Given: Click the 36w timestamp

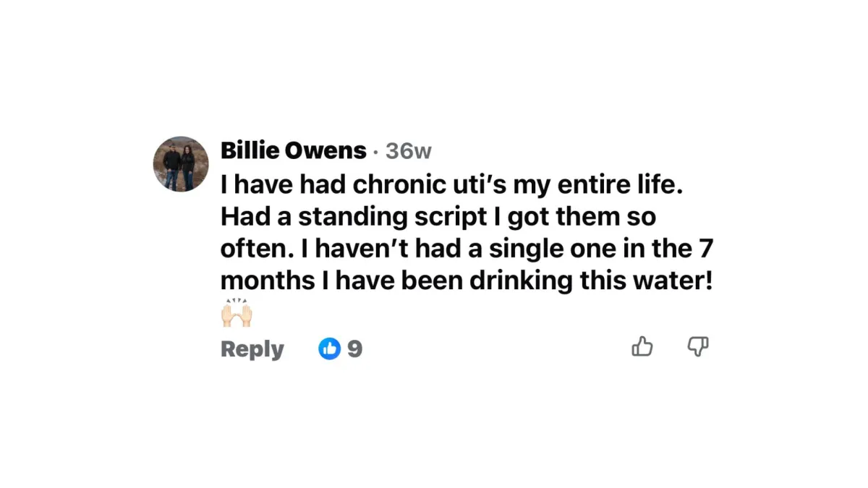Looking at the screenshot, I should click(408, 151).
